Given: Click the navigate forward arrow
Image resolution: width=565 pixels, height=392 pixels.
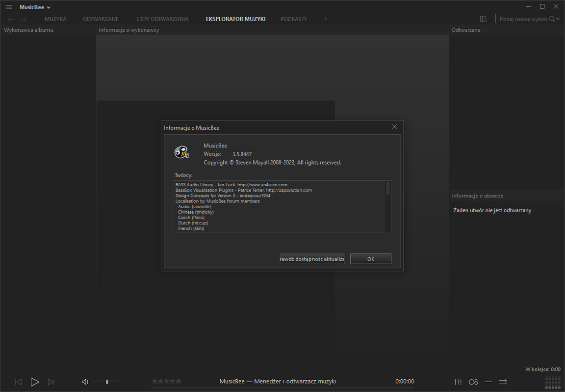Looking at the screenshot, I should tap(24, 19).
